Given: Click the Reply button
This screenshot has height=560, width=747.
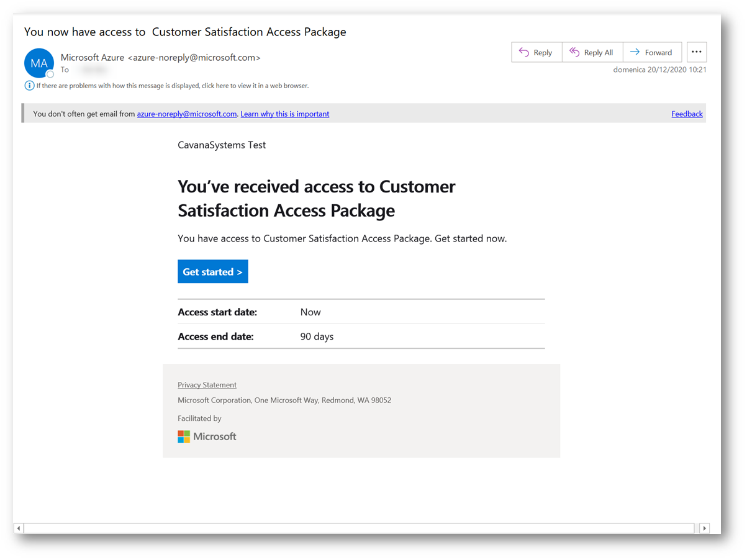Looking at the screenshot, I should pos(536,52).
